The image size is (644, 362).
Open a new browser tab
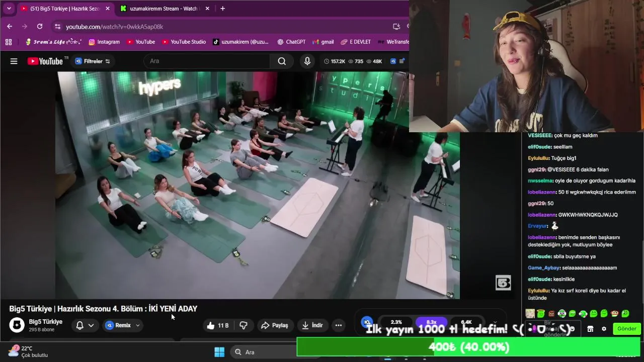[222, 9]
